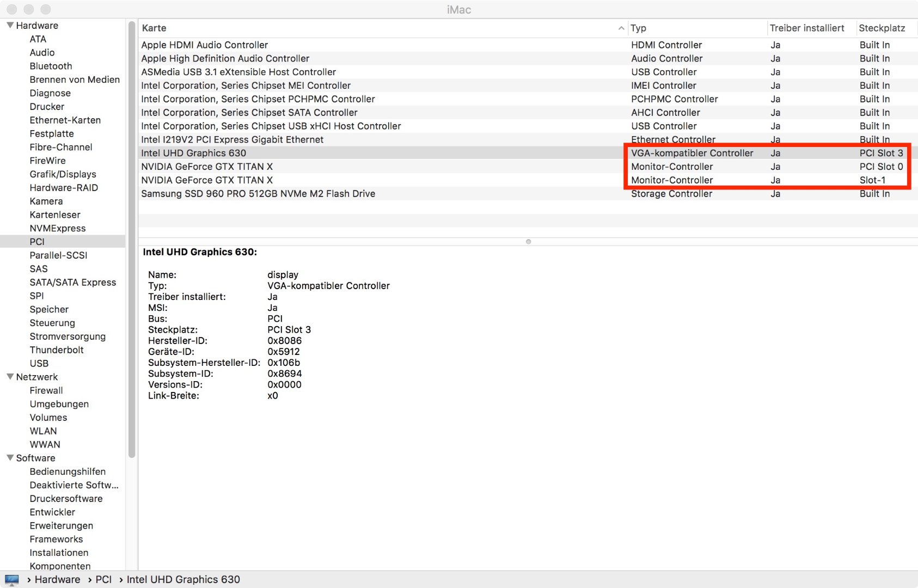Select the Samsung SSD 960 PRO row

click(x=528, y=193)
